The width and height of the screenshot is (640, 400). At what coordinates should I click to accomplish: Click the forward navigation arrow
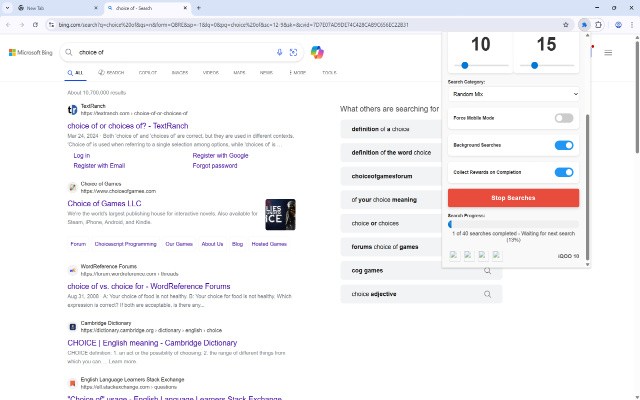pyautogui.click(x=22, y=25)
